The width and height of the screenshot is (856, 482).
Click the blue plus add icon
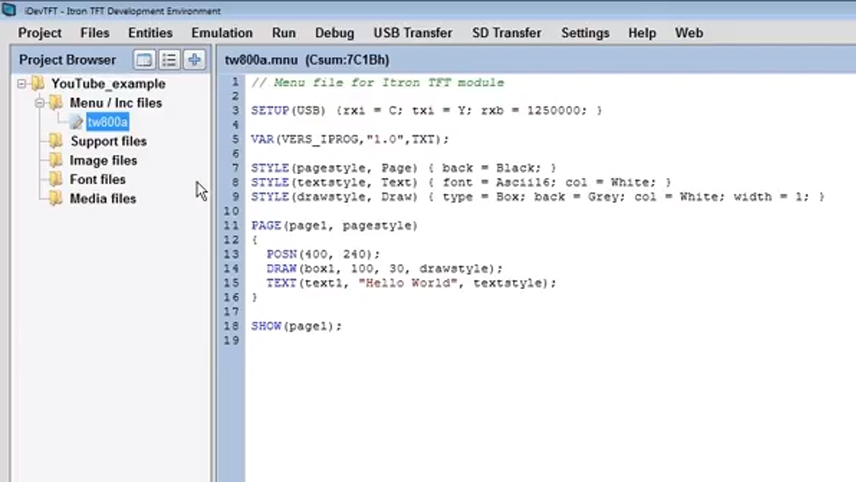click(x=194, y=60)
